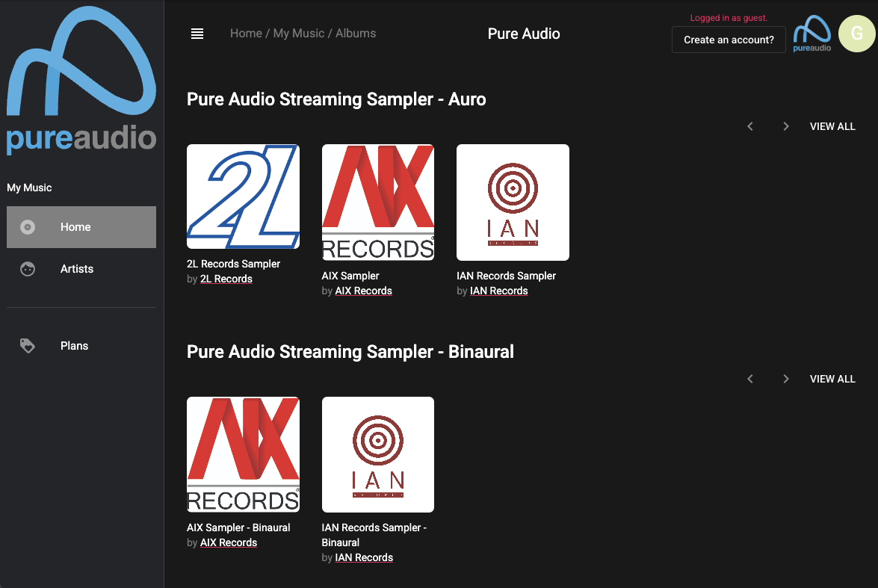The image size is (878, 588).
Task: Click the Create an account button
Action: click(729, 40)
